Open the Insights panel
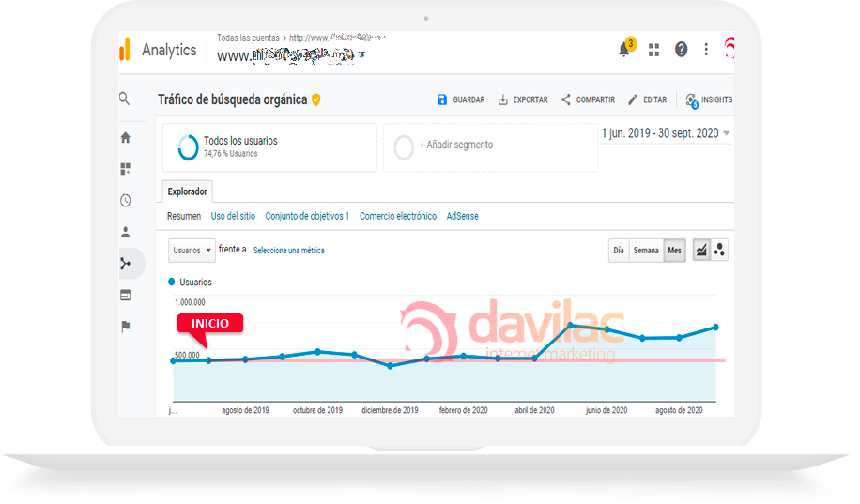The image size is (860, 504). pos(709,99)
